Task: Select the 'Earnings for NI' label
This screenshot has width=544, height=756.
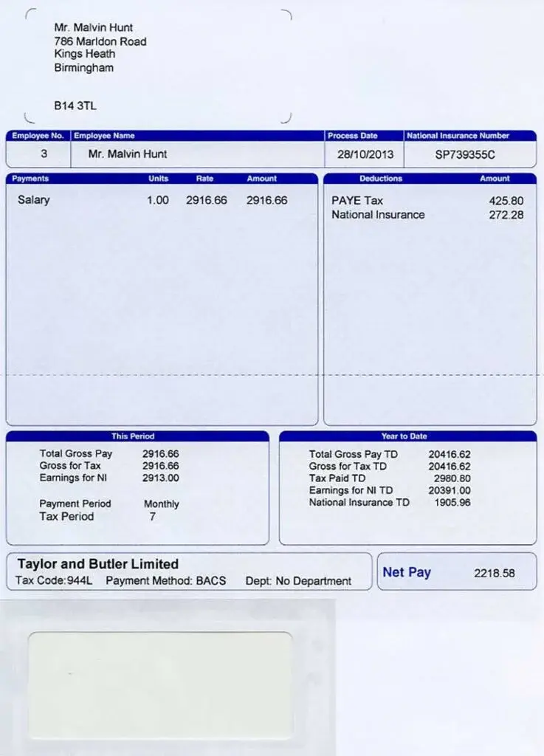Action: pyautogui.click(x=73, y=478)
